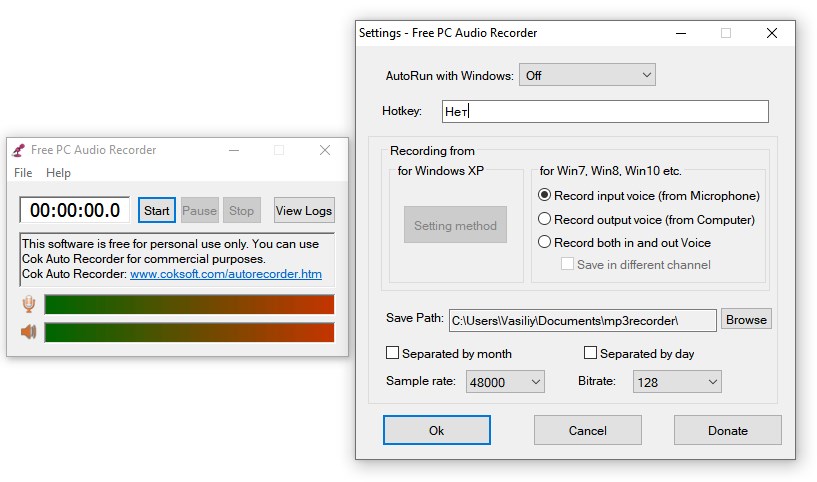The width and height of the screenshot is (817, 482).
Task: Select Record input voice from Microphone
Action: tap(545, 196)
